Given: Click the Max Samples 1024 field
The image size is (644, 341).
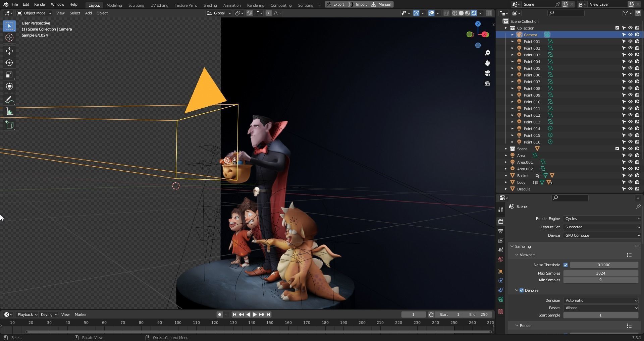Looking at the screenshot, I should click(600, 273).
